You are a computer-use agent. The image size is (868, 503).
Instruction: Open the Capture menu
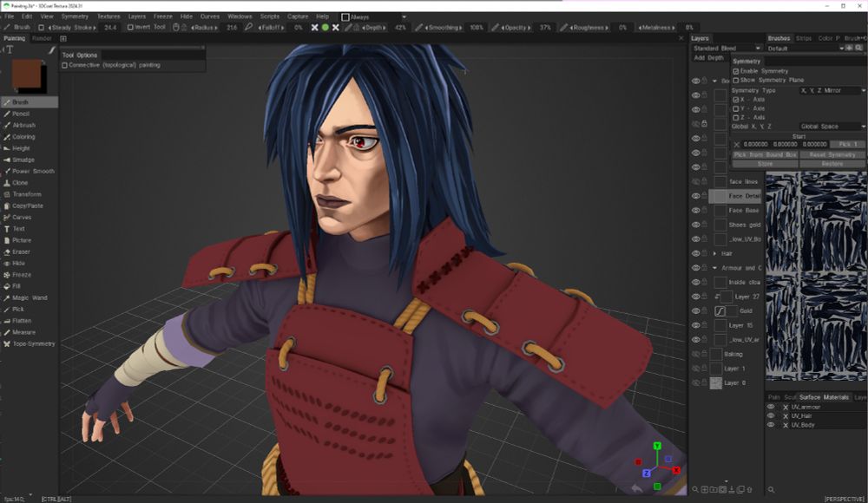click(298, 16)
